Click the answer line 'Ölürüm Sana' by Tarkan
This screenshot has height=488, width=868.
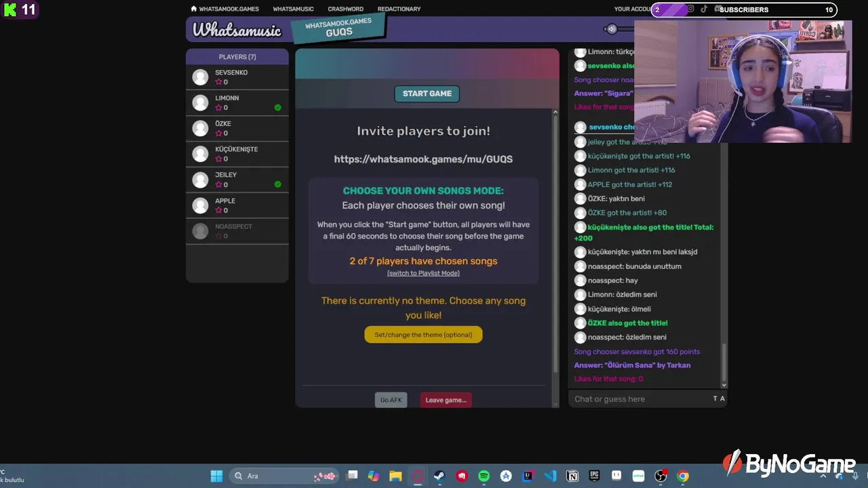(633, 365)
